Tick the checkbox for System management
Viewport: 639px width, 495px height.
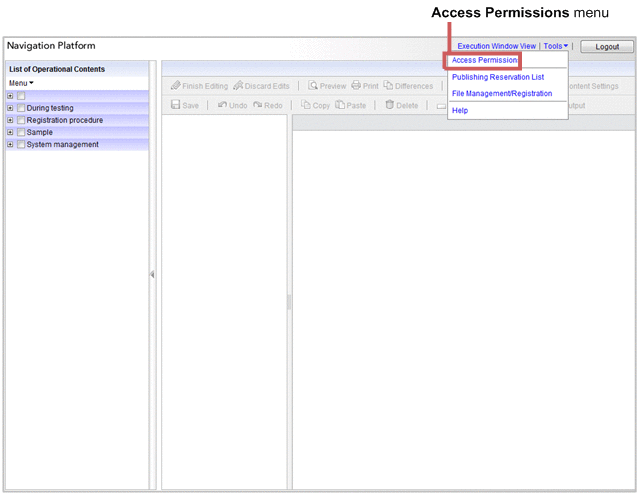[21, 145]
